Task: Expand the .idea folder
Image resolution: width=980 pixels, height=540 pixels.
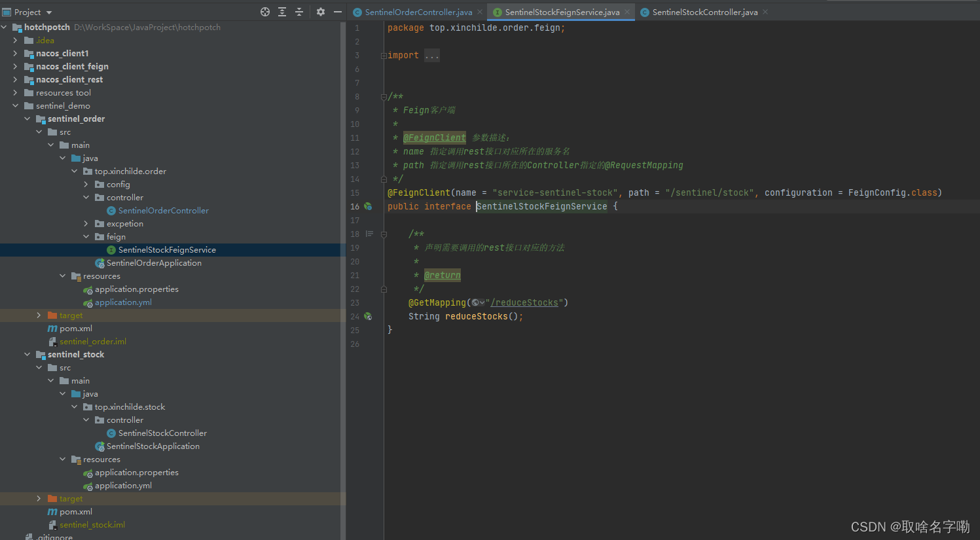Action: click(15, 40)
